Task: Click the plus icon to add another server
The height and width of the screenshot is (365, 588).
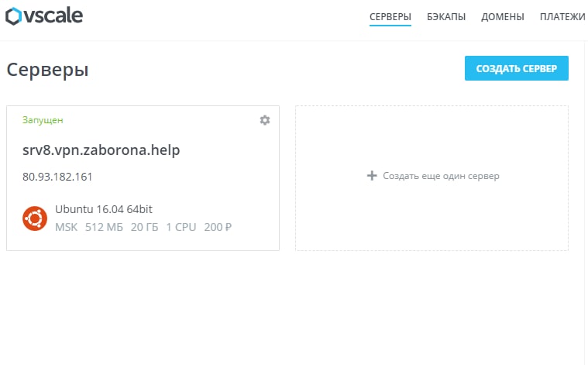Action: pyautogui.click(x=372, y=176)
